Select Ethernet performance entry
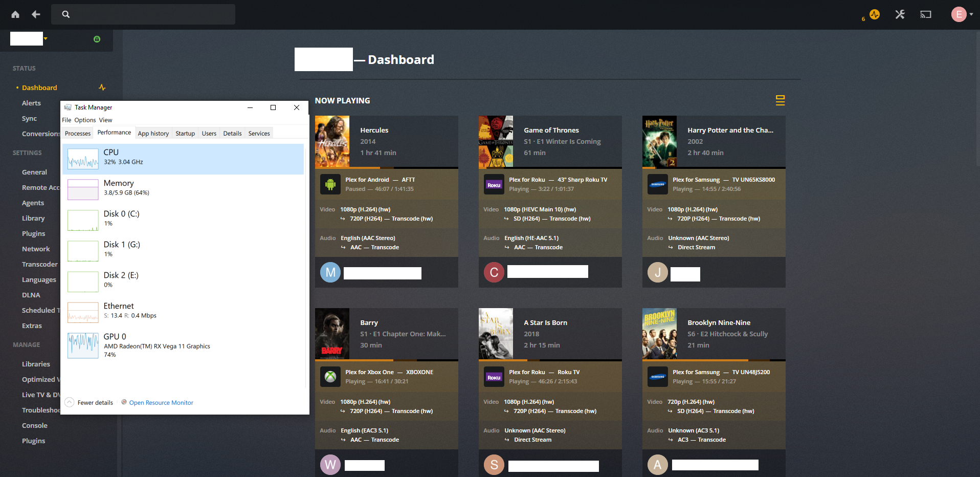Image resolution: width=980 pixels, height=477 pixels. pos(183,313)
